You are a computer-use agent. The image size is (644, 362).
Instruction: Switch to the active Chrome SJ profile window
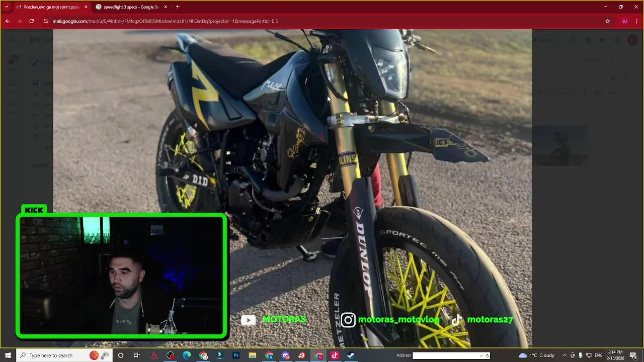[x=318, y=355]
